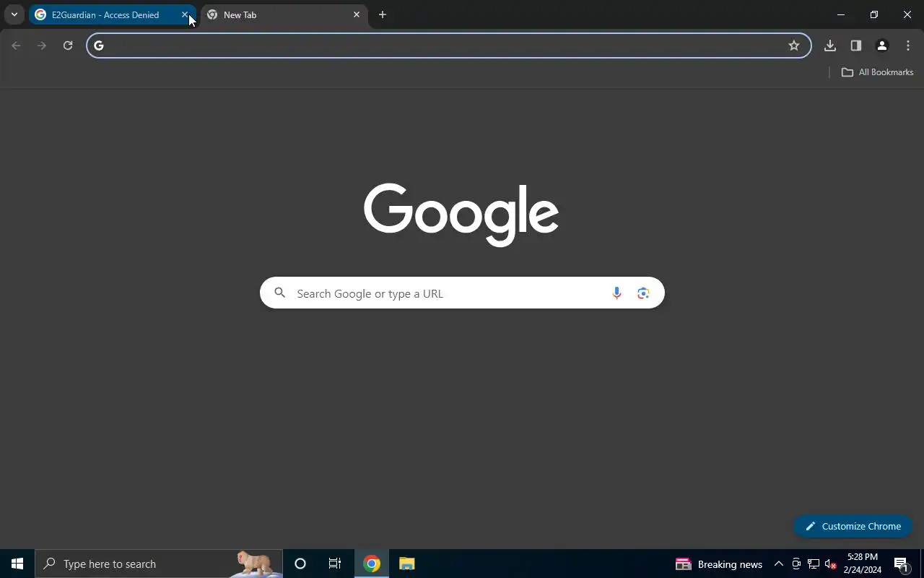Show hidden system tray icons
The image size is (924, 578).
pyautogui.click(x=779, y=564)
